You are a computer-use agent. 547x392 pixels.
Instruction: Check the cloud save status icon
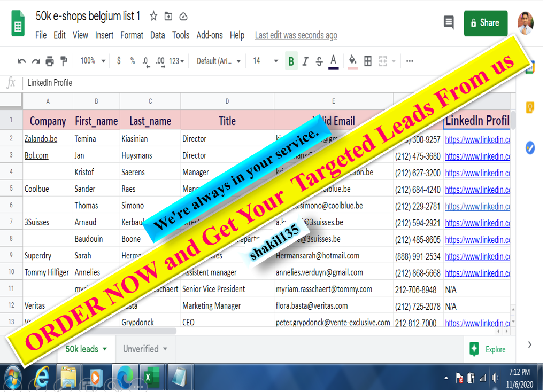[183, 17]
